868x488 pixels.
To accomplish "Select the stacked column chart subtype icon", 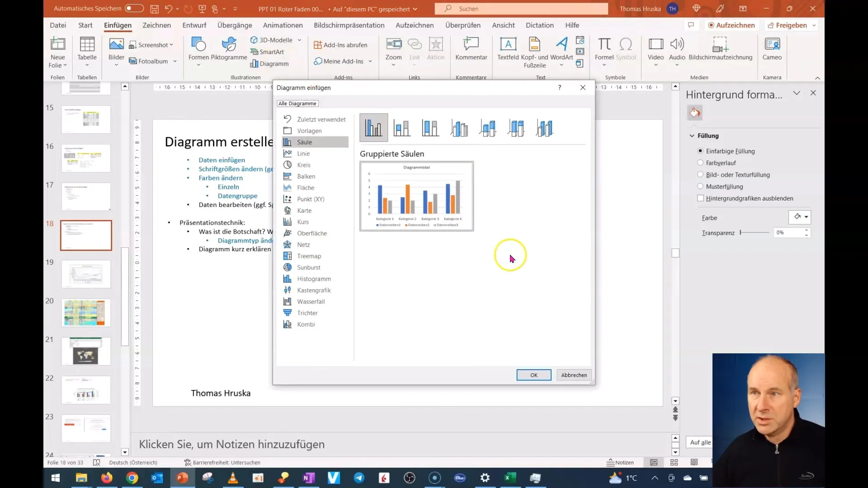I will coord(402,128).
